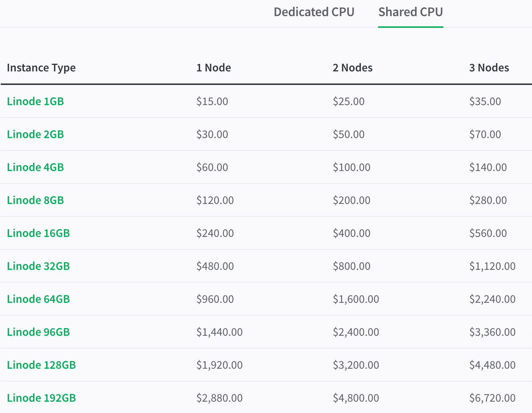Image resolution: width=532 pixels, height=413 pixels.
Task: Open the Linode 1GB link
Action: point(35,101)
